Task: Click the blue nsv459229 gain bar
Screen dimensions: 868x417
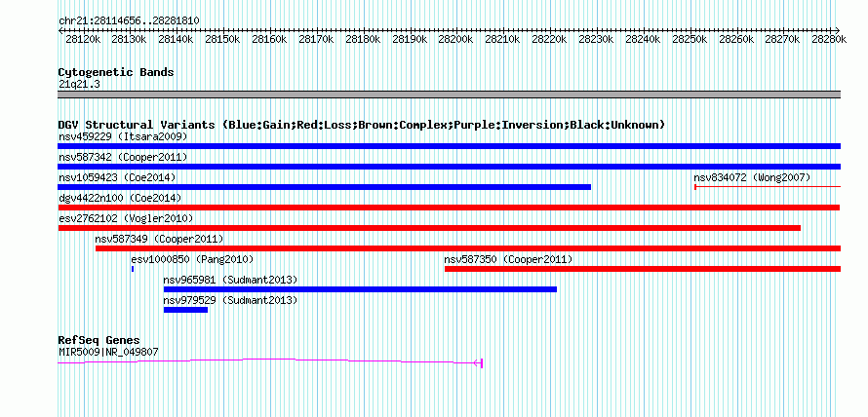Action: tap(450, 146)
